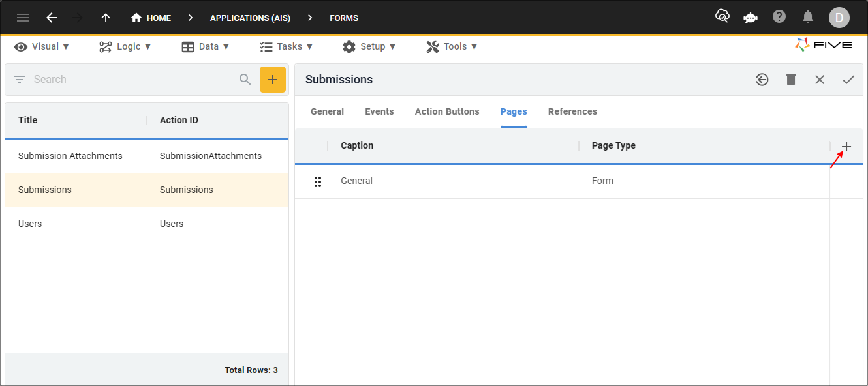The image size is (868, 386).
Task: Navigate to HOME via the breadcrumb
Action: pyautogui.click(x=151, y=18)
